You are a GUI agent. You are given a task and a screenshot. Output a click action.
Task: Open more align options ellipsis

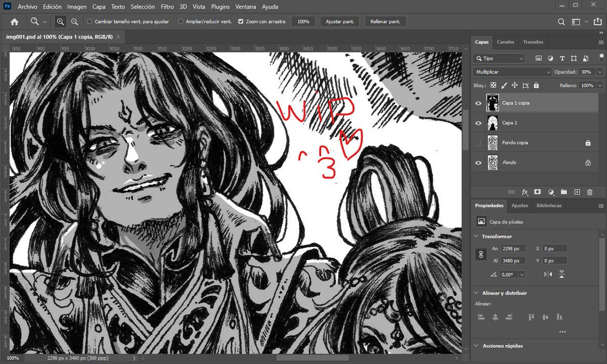(x=562, y=332)
